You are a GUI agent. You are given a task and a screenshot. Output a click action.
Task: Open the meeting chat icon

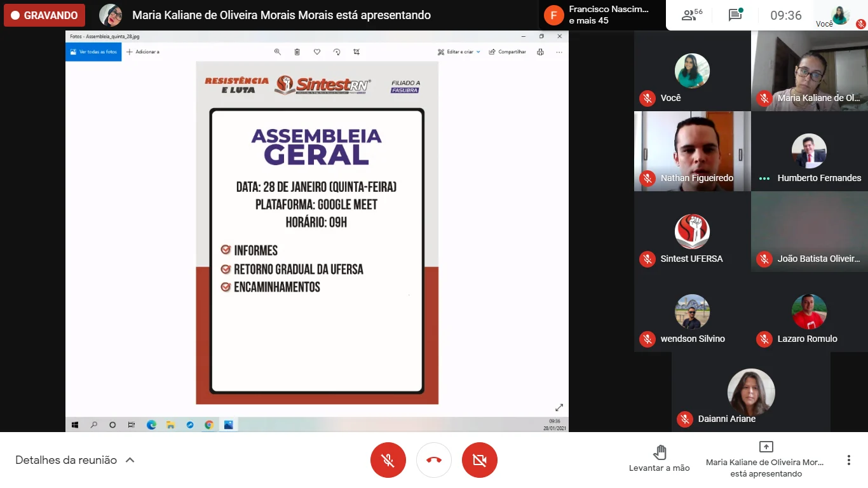pos(735,15)
